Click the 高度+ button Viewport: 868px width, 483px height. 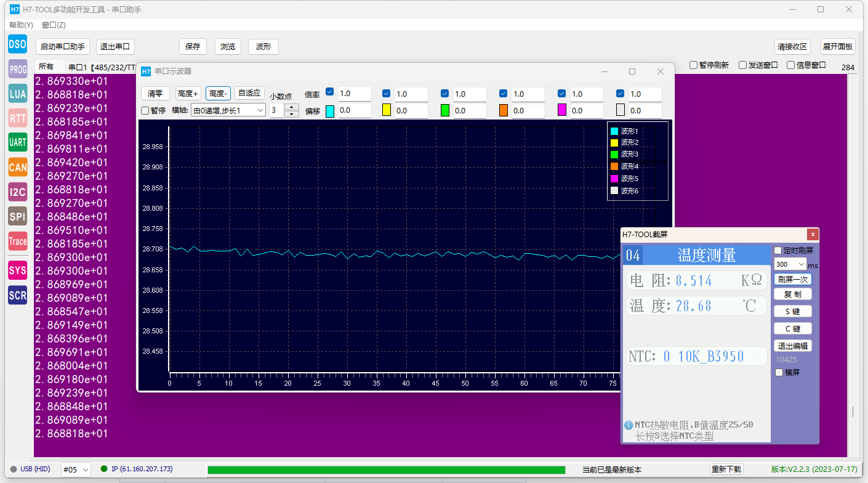(x=188, y=94)
